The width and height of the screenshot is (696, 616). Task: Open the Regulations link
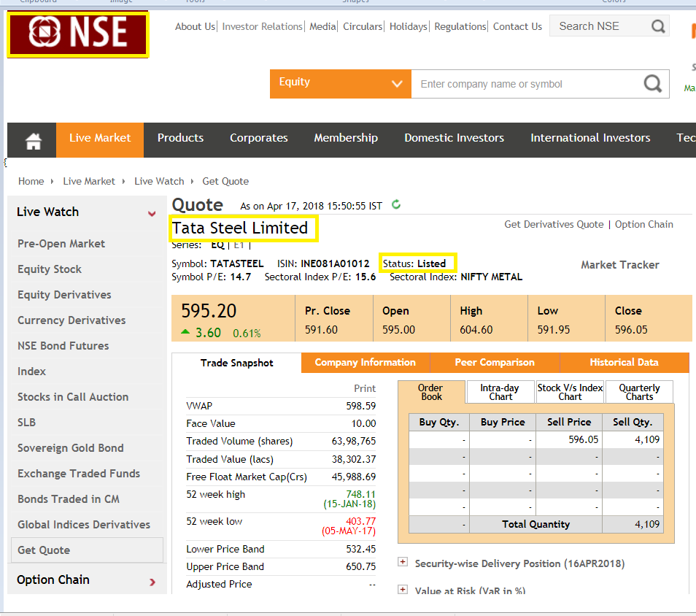click(460, 27)
